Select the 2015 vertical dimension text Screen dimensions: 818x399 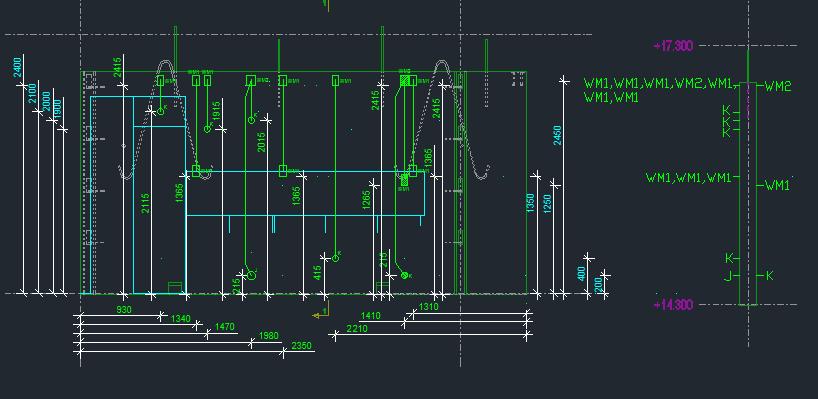[x=261, y=142]
